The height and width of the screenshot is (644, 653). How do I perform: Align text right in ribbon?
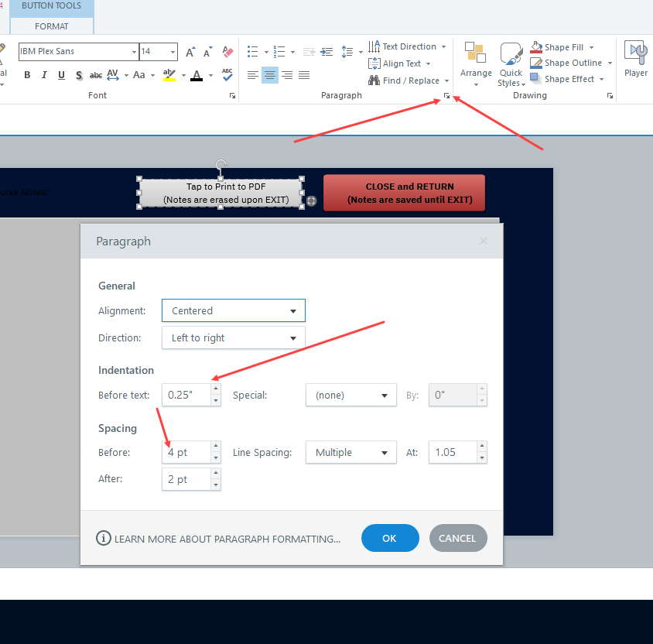click(287, 75)
